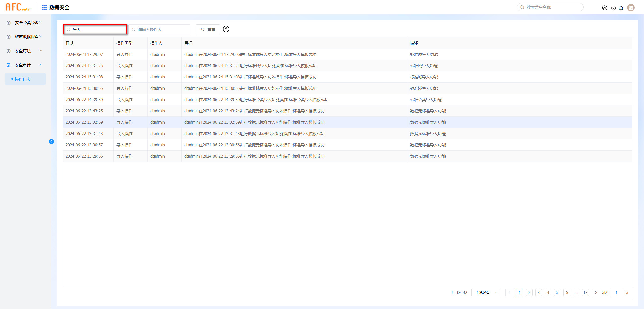
Task: Click the user avatar with 数 character
Action: [x=631, y=8]
